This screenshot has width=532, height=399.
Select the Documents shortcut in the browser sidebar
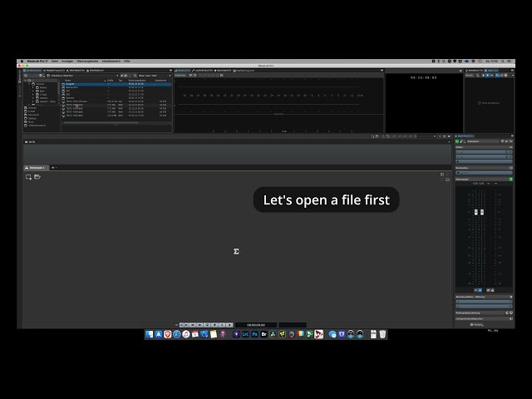(x=32, y=115)
